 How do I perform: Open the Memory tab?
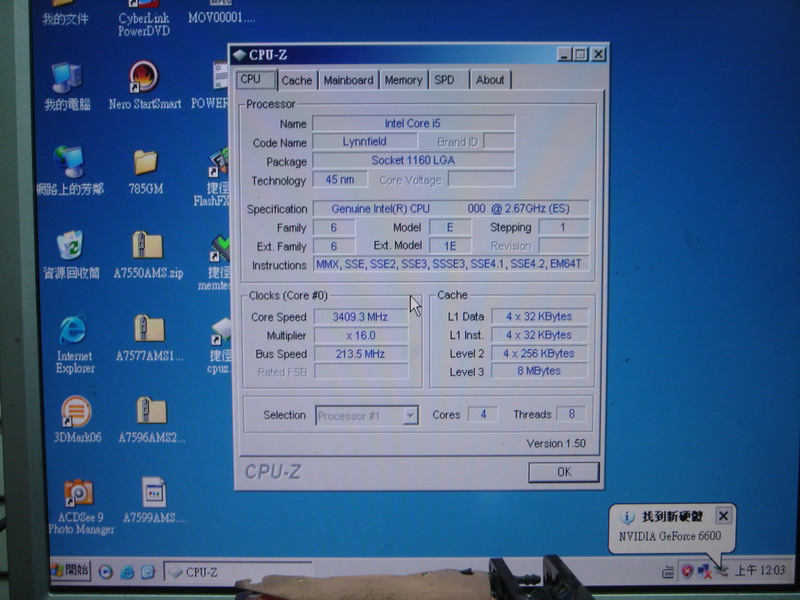pos(403,80)
